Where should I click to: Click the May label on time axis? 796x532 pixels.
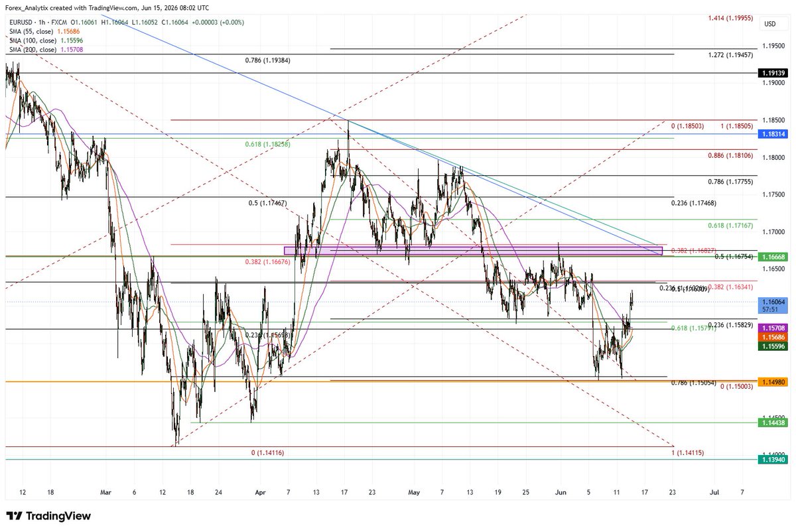click(415, 493)
